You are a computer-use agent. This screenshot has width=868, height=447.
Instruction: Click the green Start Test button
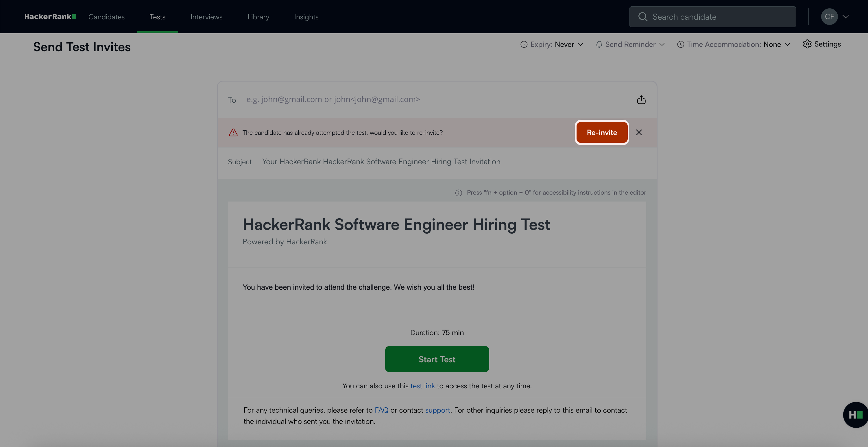point(437,359)
